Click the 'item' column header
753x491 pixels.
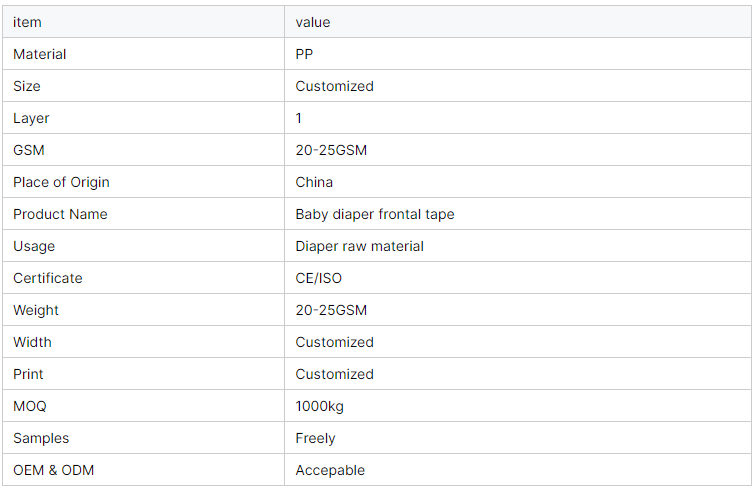[27, 22]
